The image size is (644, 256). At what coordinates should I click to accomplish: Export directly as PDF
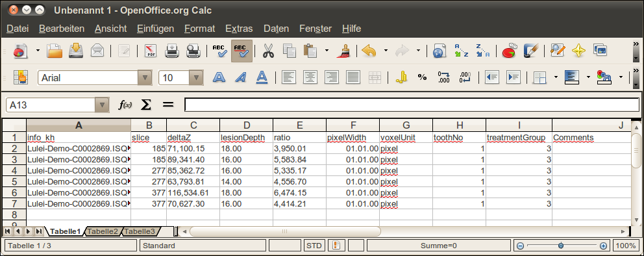[151, 51]
